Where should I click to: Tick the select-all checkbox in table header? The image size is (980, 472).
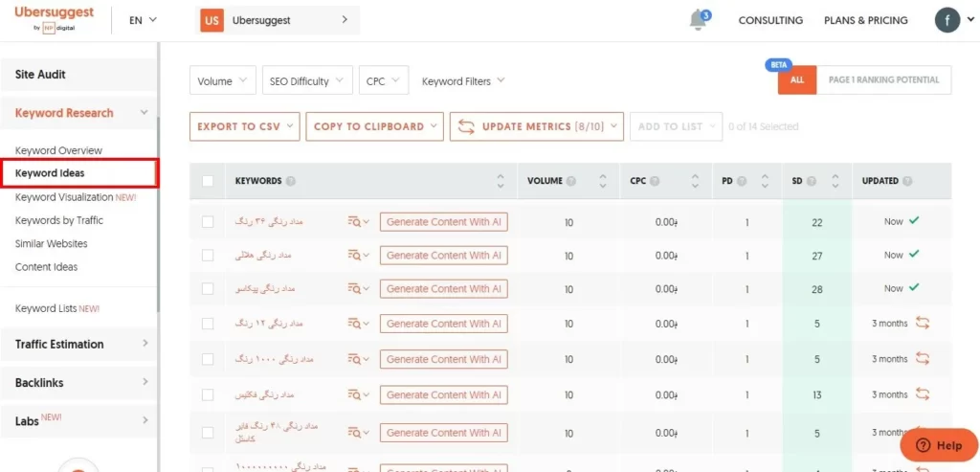tap(208, 181)
